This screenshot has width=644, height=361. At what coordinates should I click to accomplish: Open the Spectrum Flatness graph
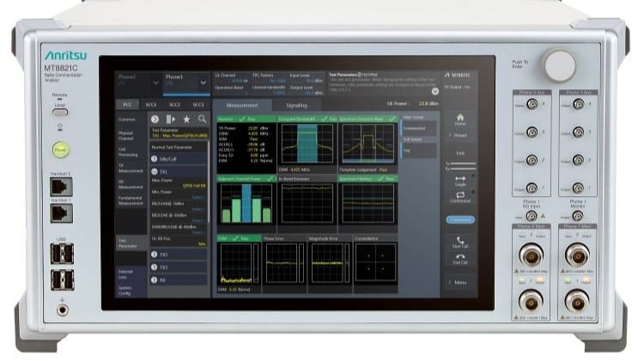point(368,205)
